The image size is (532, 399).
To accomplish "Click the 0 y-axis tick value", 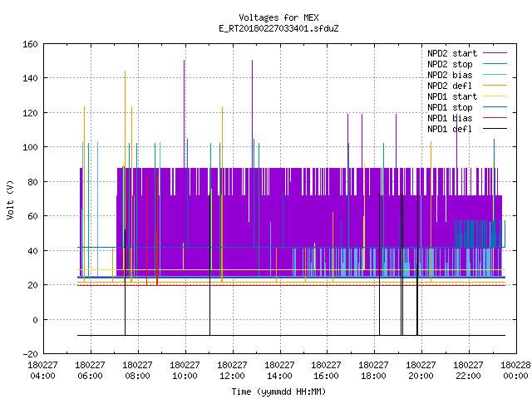I will [x=35, y=320].
